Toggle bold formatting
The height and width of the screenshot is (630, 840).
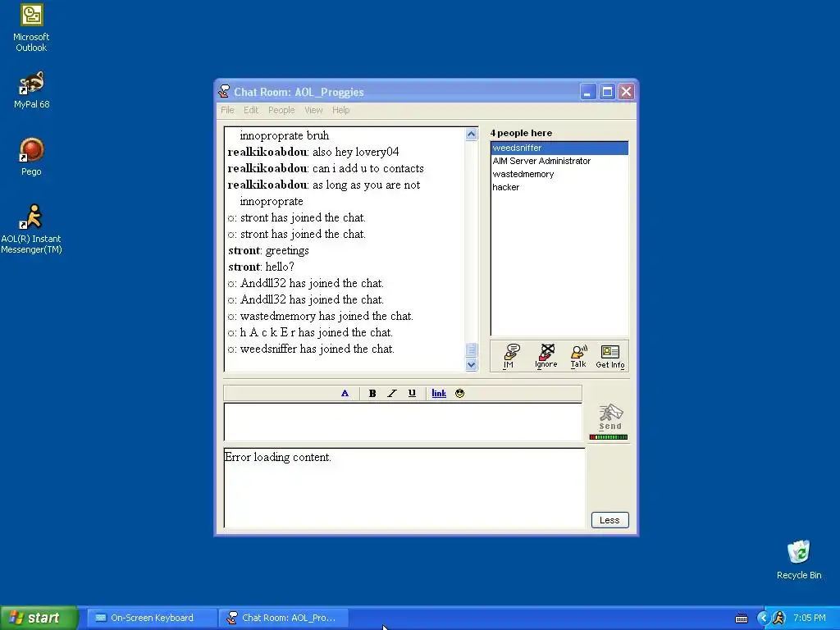coord(372,393)
